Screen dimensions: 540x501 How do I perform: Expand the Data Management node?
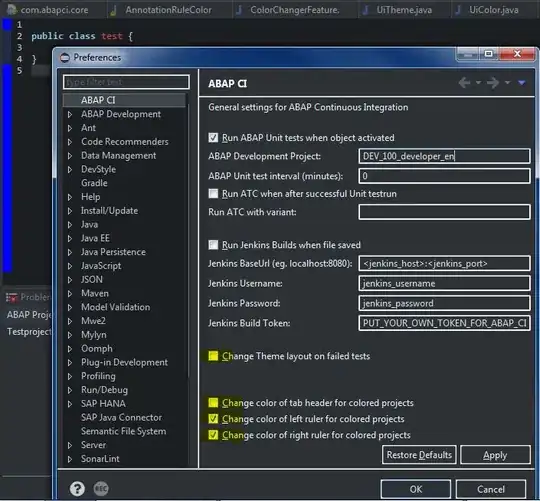tap(70, 156)
